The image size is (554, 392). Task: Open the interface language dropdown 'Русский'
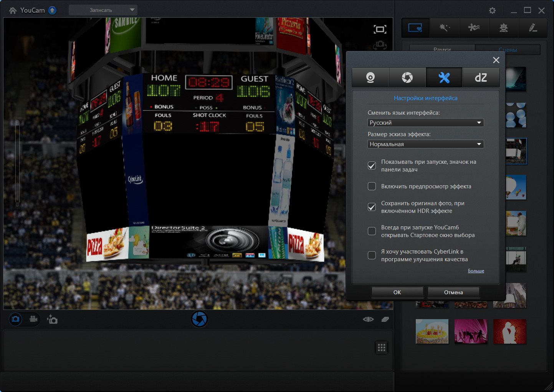point(425,123)
